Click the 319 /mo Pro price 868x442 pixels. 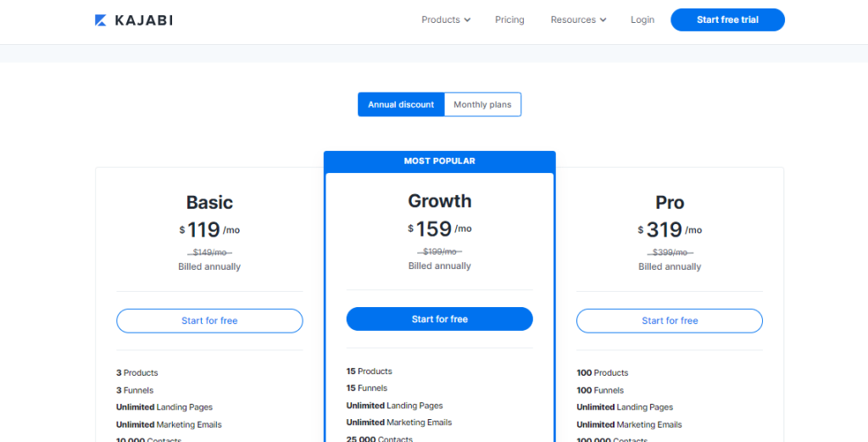pos(670,230)
